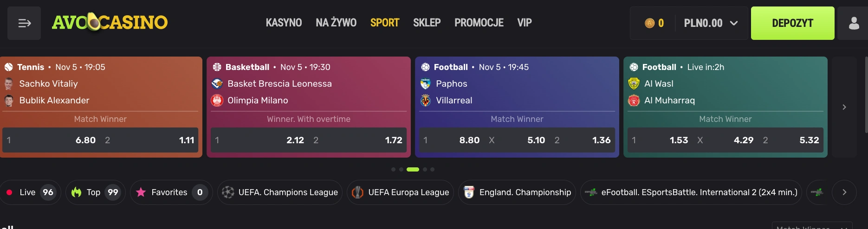Open the user profile icon
This screenshot has height=229, width=868.
point(854,23)
